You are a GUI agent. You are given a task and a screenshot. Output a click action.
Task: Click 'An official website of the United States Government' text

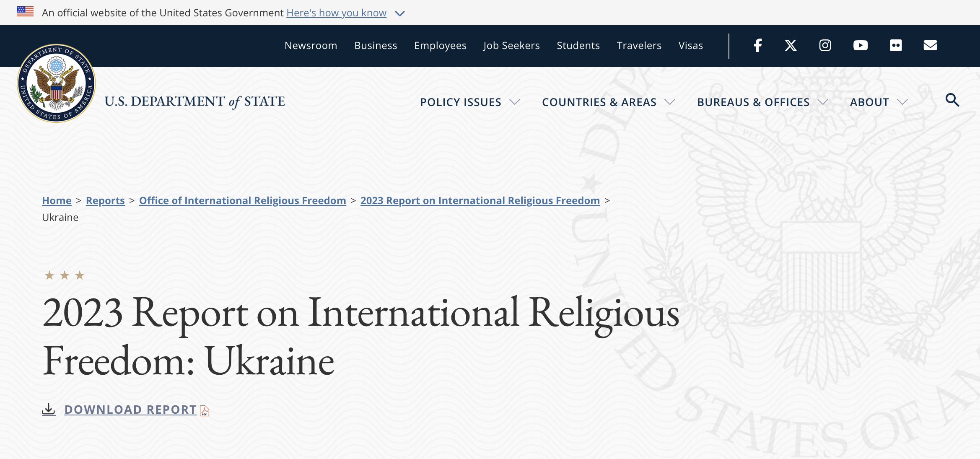pyautogui.click(x=163, y=13)
